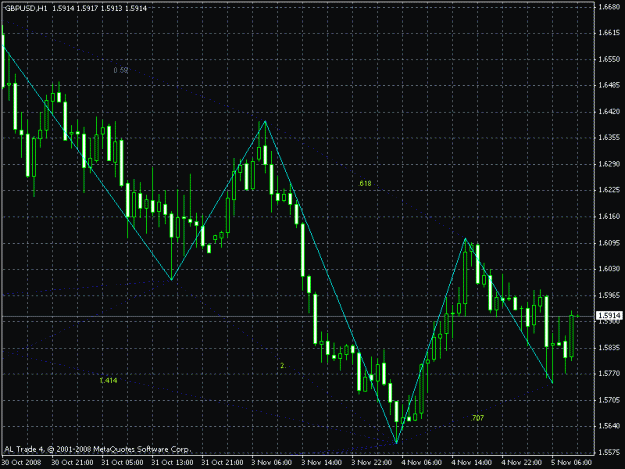Image resolution: width=625 pixels, height=469 pixels.
Task: Click the 3 Nov 06:00 time label
Action: 271,463
